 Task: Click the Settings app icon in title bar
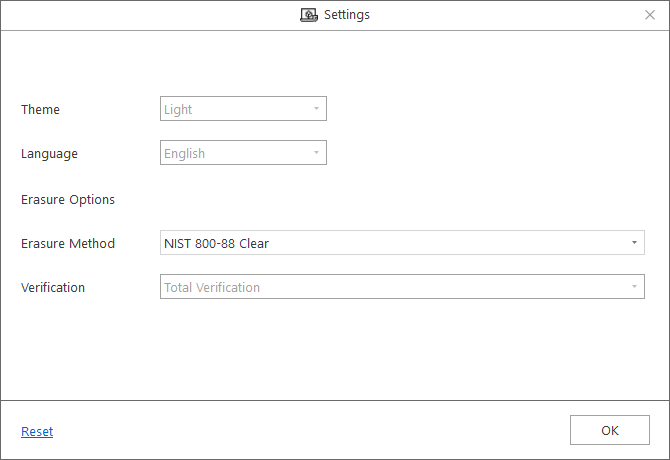coord(309,15)
